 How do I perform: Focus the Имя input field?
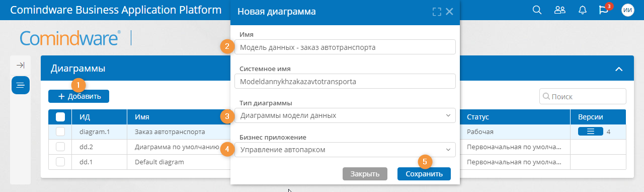345,47
